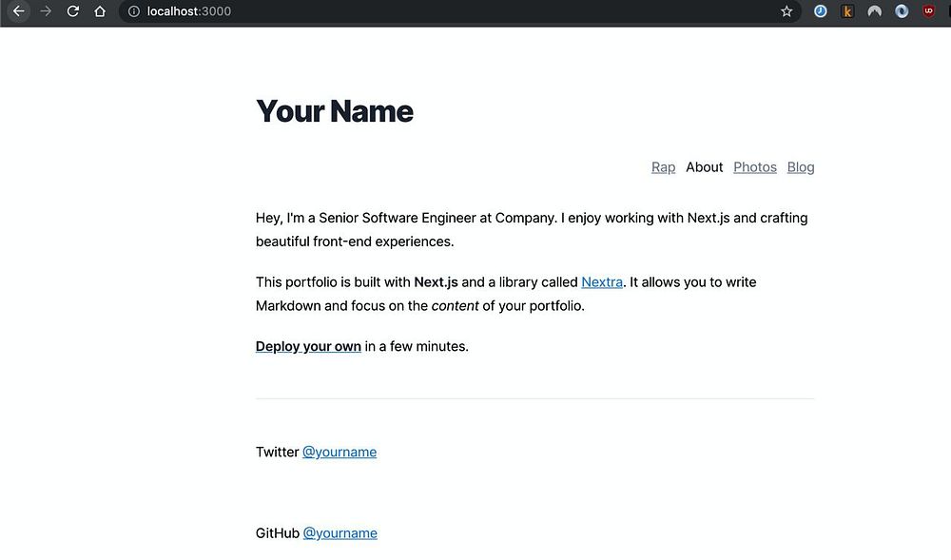951x560 pixels.
Task: Reload the localhost page
Action: (73, 11)
